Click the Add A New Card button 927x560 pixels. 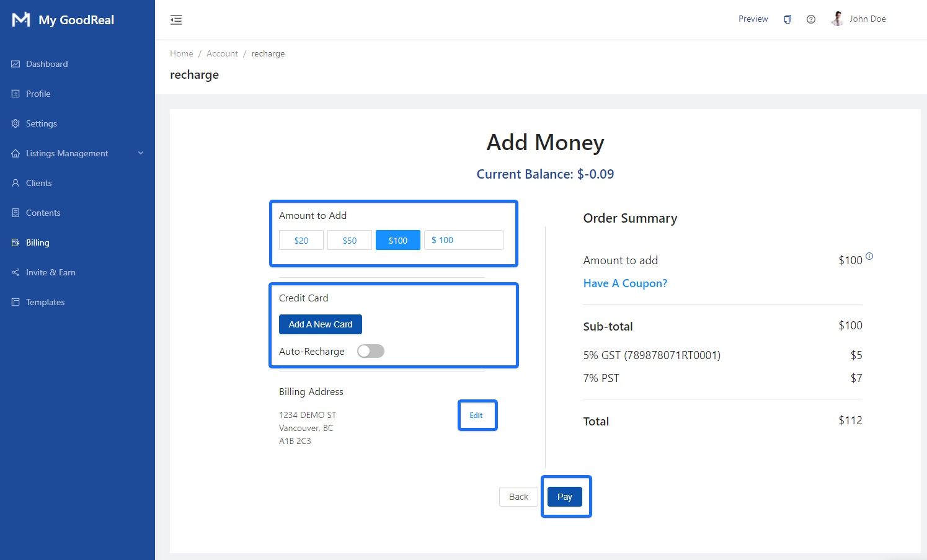(320, 324)
